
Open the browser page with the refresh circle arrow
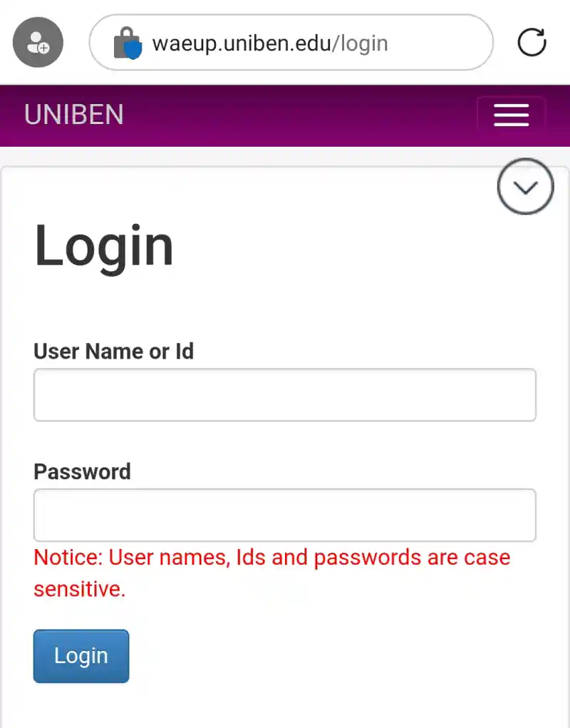[531, 43]
